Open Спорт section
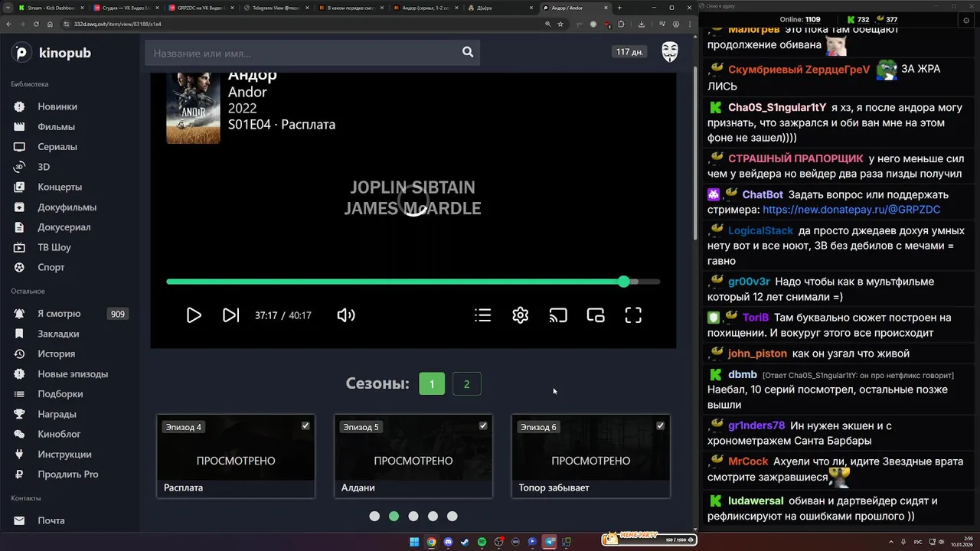 [x=51, y=267]
